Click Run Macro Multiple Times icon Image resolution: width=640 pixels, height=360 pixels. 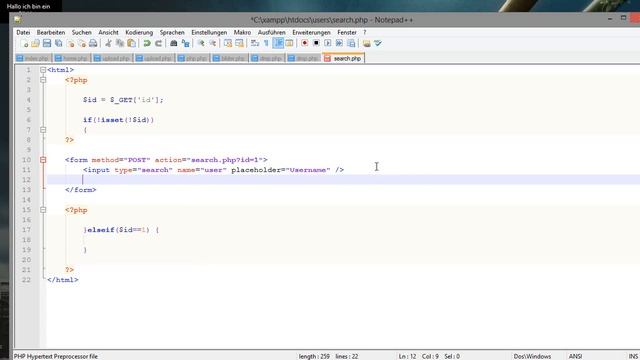coord(339,43)
